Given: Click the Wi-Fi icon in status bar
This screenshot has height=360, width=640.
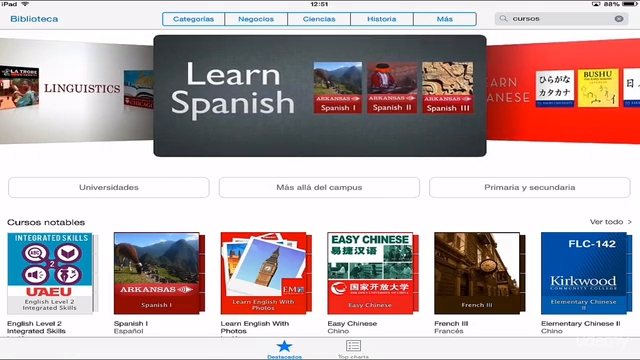Looking at the screenshot, I should pos(25,4).
